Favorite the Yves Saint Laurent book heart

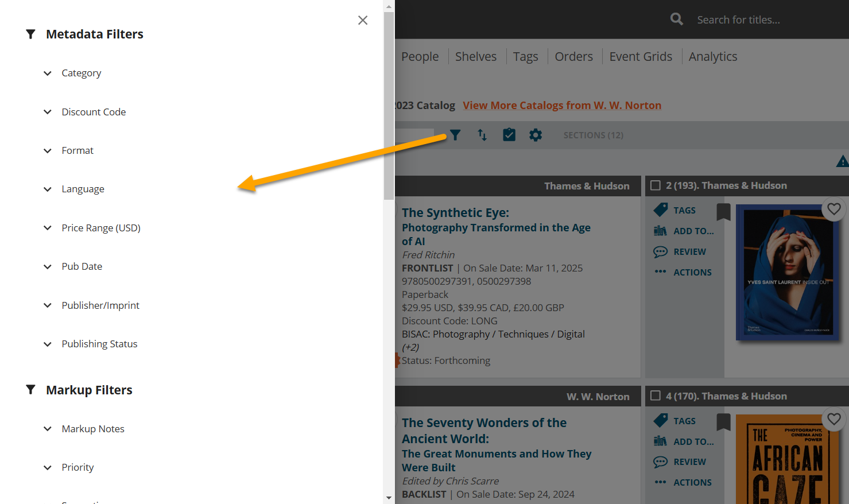[834, 209]
